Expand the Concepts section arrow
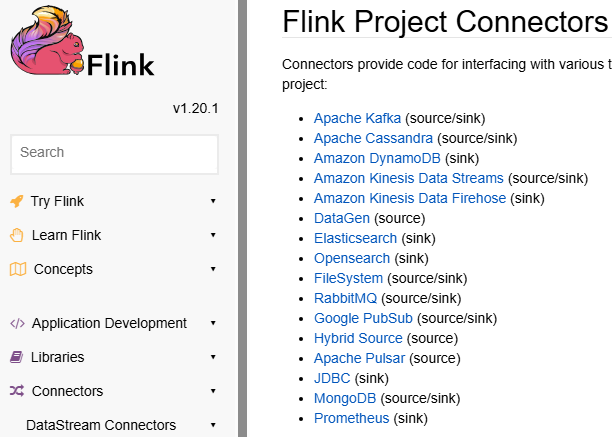Image resolution: width=612 pixels, height=437 pixels. [x=213, y=269]
